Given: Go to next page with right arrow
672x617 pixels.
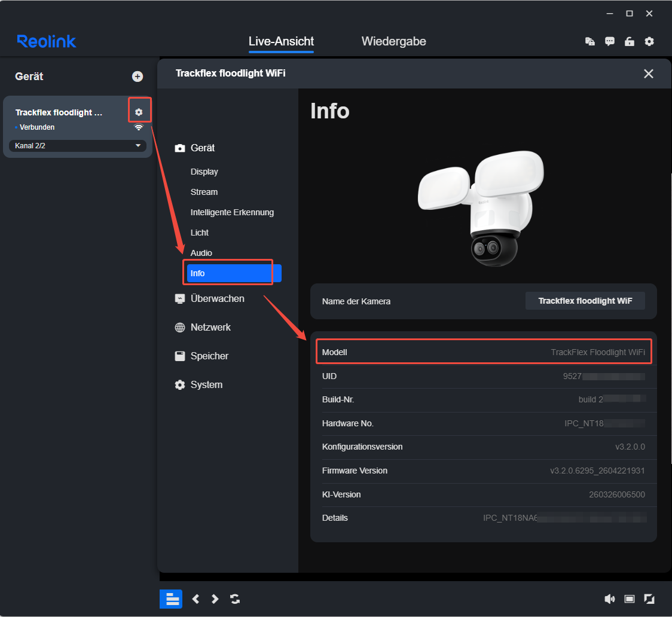Looking at the screenshot, I should coord(215,599).
